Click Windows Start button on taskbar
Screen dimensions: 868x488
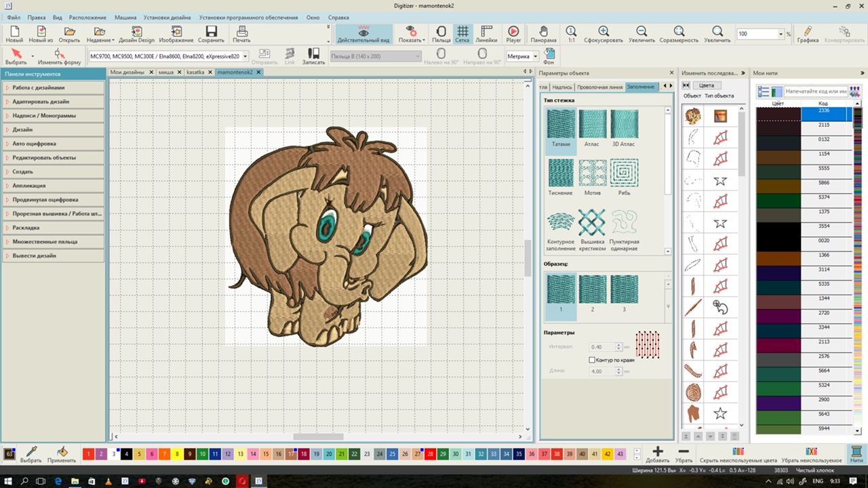(x=8, y=481)
